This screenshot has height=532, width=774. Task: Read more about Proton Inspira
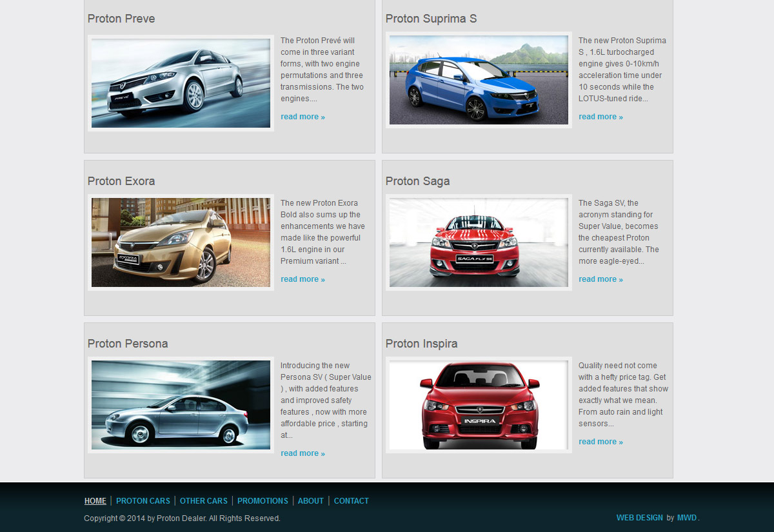(600, 442)
